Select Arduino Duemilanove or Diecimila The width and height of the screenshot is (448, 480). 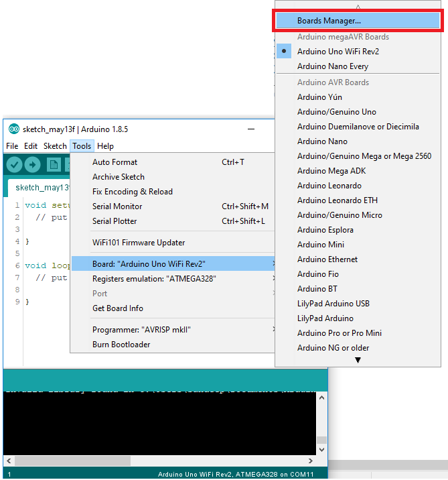pos(358,127)
